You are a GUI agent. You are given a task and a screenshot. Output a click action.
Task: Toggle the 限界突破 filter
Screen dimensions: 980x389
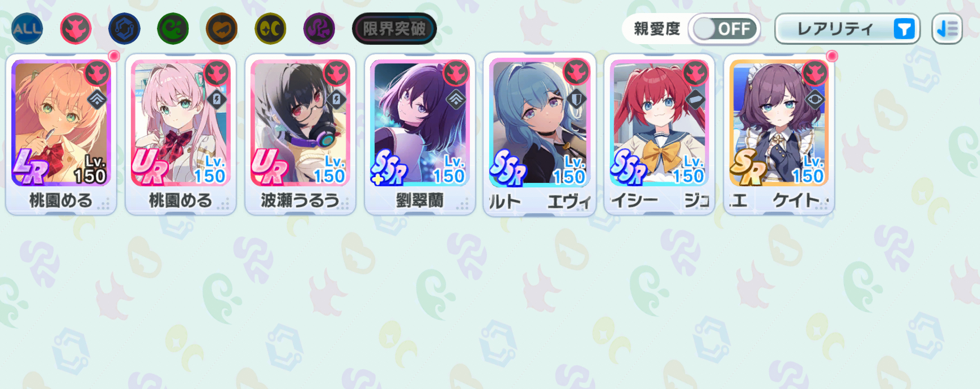[x=394, y=28]
